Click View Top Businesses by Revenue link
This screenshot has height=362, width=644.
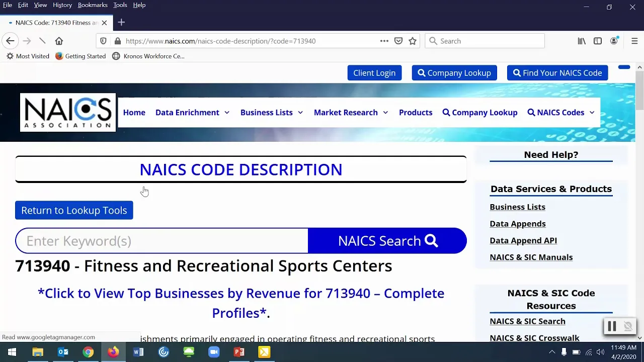point(241,303)
